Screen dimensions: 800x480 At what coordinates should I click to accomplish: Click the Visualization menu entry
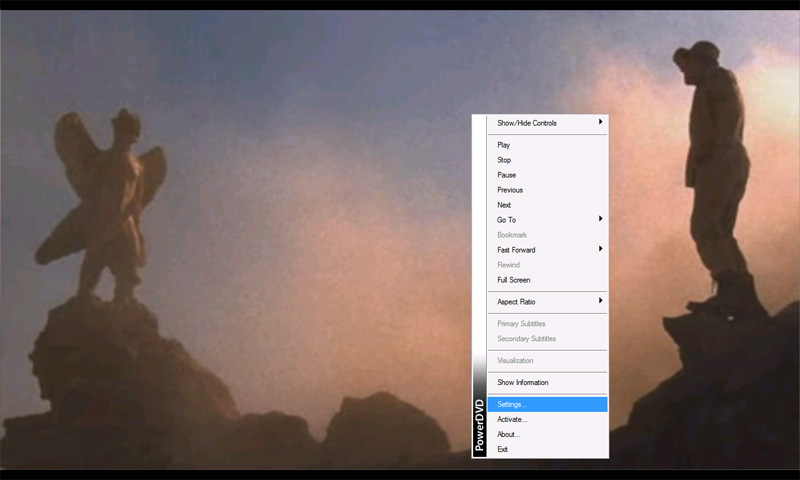pos(547,361)
